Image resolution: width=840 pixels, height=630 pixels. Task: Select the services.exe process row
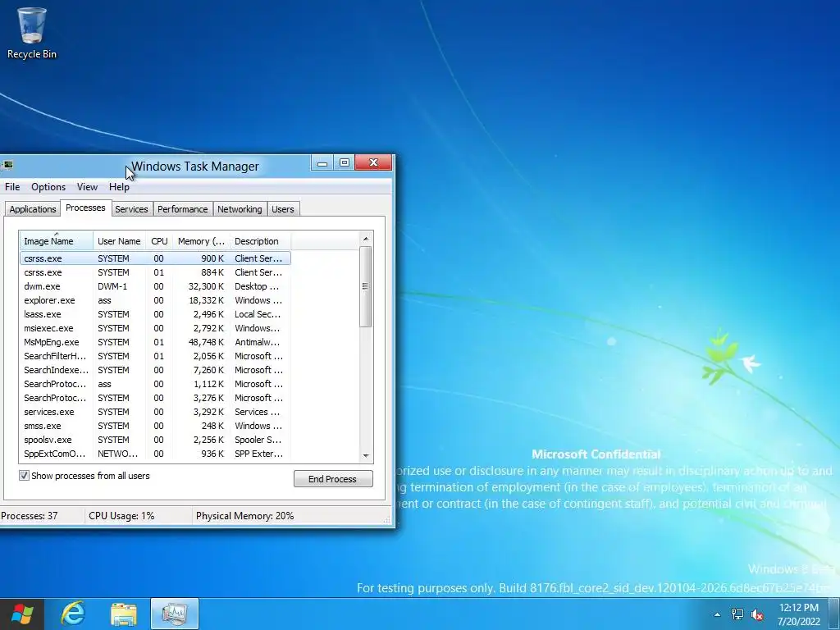tap(155, 412)
